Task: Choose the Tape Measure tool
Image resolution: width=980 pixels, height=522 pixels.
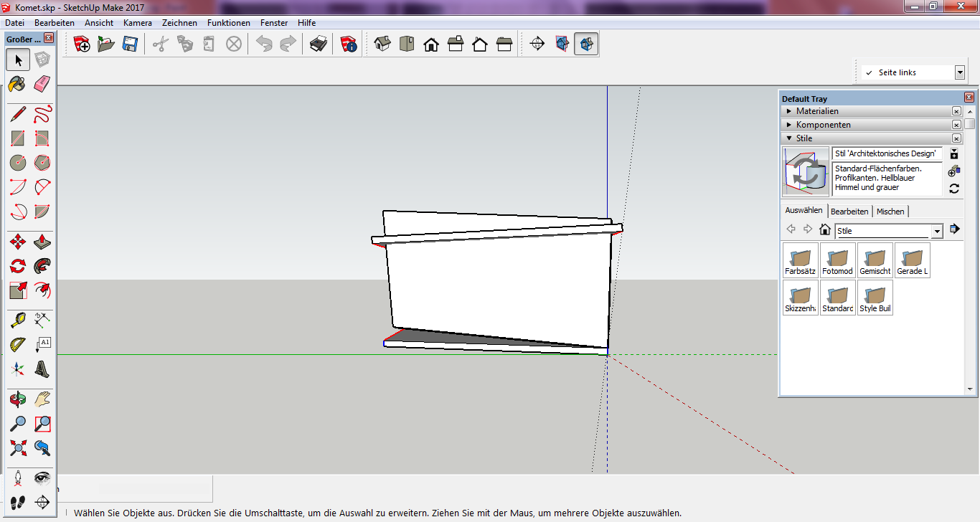Action: point(18,321)
